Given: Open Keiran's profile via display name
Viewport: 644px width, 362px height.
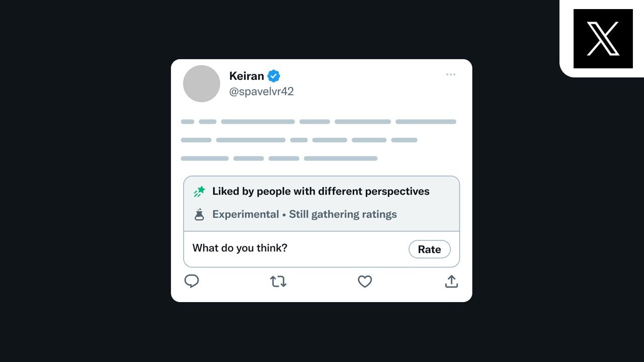Looking at the screenshot, I should [x=247, y=76].
